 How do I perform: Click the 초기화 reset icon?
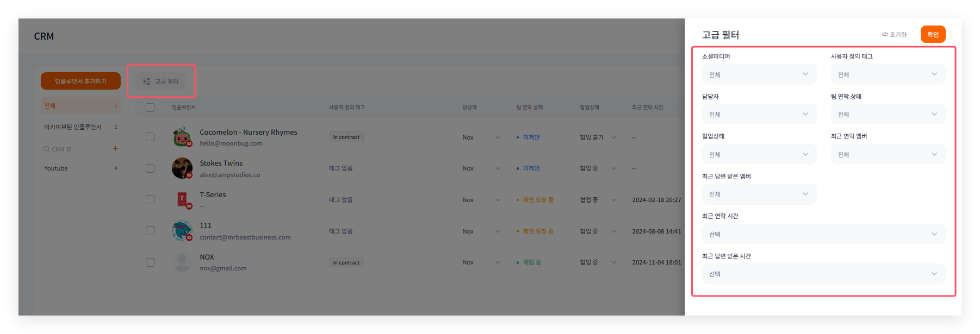885,35
